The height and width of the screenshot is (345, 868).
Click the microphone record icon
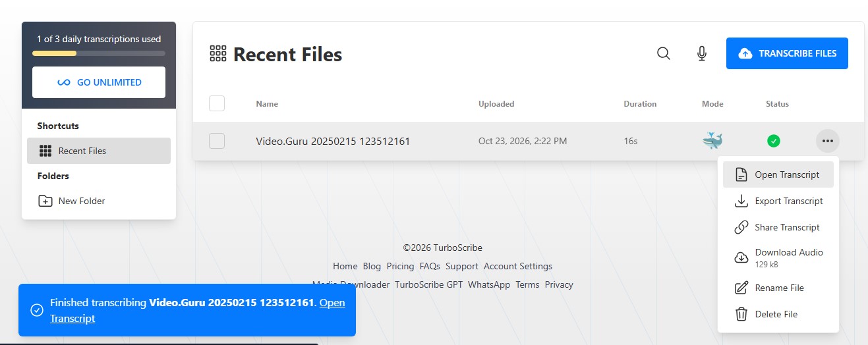coord(702,53)
